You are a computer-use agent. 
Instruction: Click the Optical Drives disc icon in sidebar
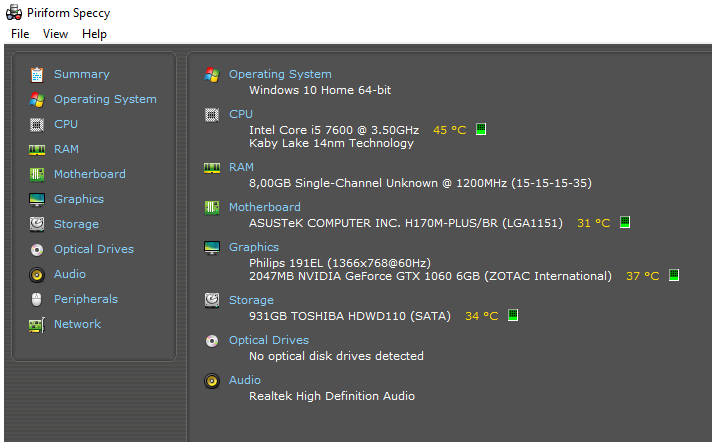(37, 249)
